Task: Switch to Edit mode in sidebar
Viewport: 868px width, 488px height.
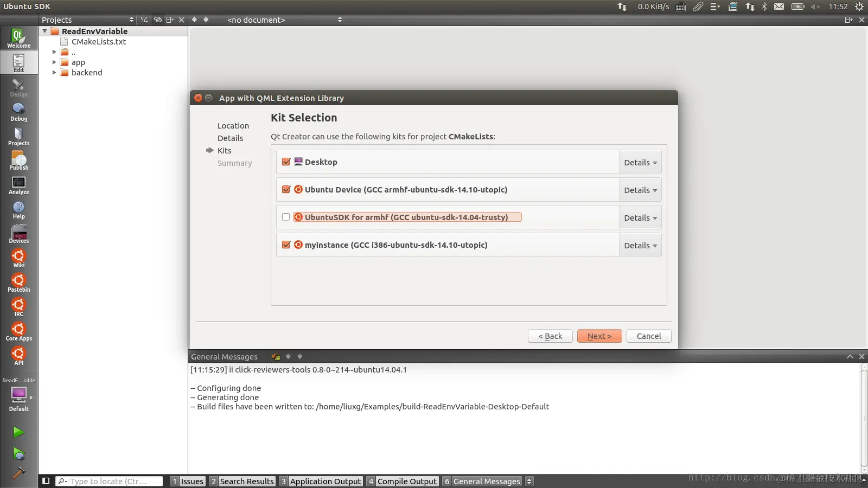Action: tap(18, 63)
